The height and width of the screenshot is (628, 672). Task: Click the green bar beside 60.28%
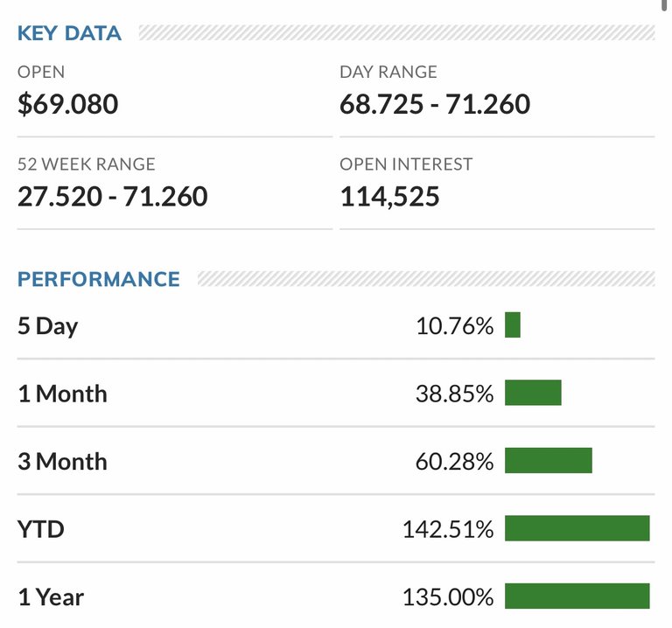point(549,460)
